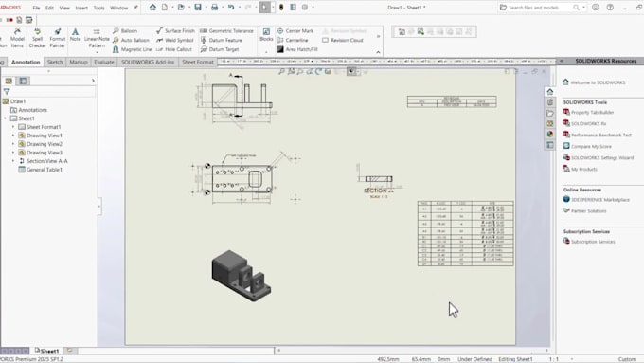This screenshot has width=644, height=363.
Task: Expand Drawing View1 in the feature tree
Action: (12, 136)
